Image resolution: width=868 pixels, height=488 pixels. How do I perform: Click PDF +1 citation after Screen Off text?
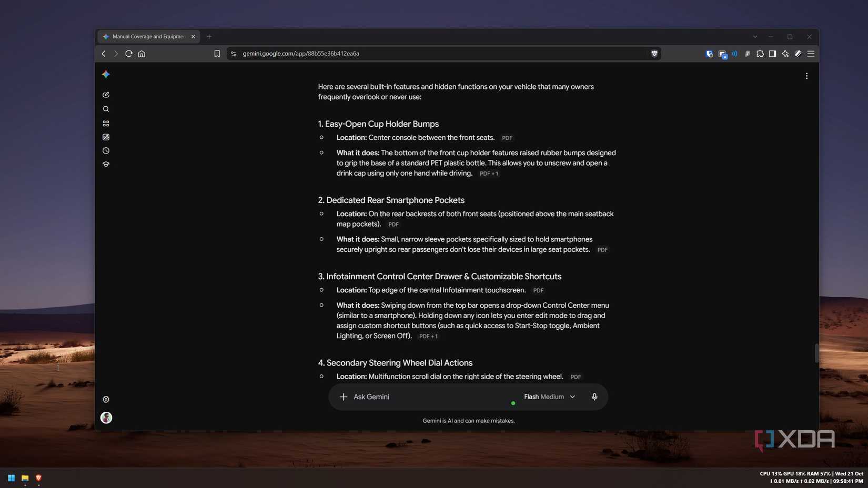[x=428, y=337]
